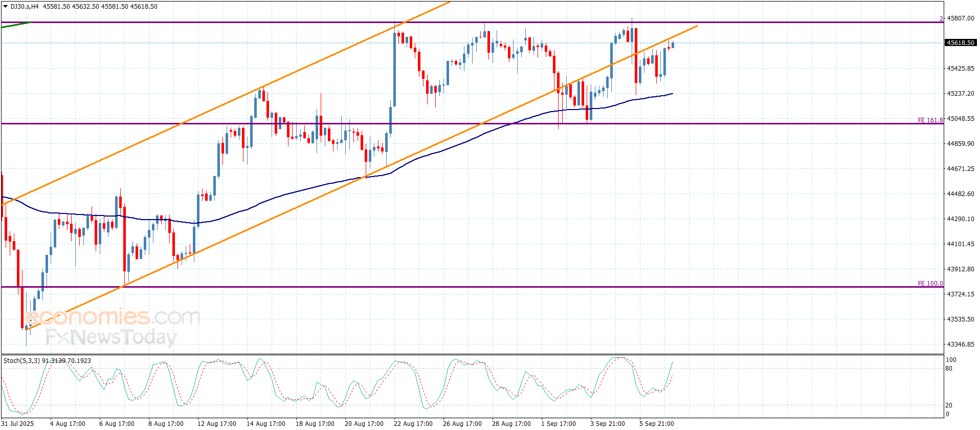The height and width of the screenshot is (430, 980).
Task: Click the 43346.85 price scale label
Action: pos(961,345)
